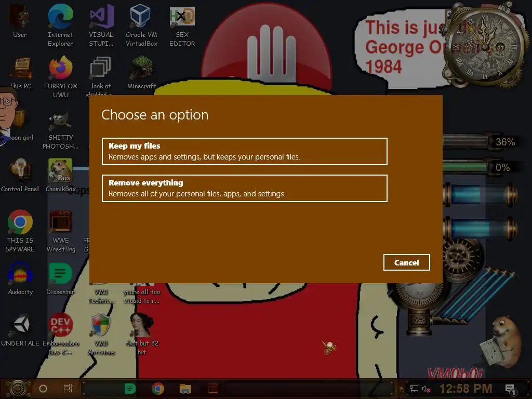Open the notification action center icon
This screenshot has height=399, width=532.
(x=510, y=389)
